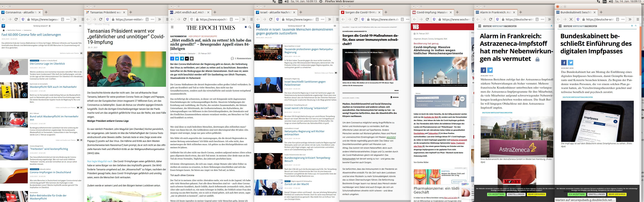Click the Taj Mahal vaccine image
The image size is (644, 202).
440,72
